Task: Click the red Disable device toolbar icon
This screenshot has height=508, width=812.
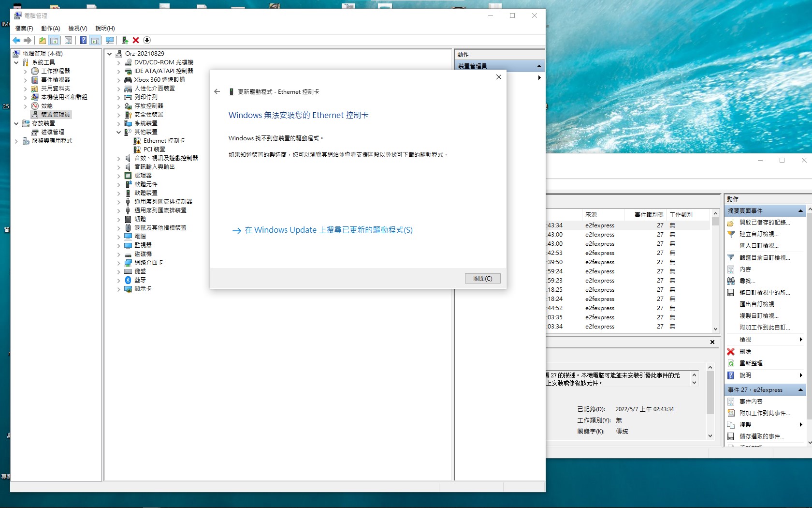Action: point(135,40)
